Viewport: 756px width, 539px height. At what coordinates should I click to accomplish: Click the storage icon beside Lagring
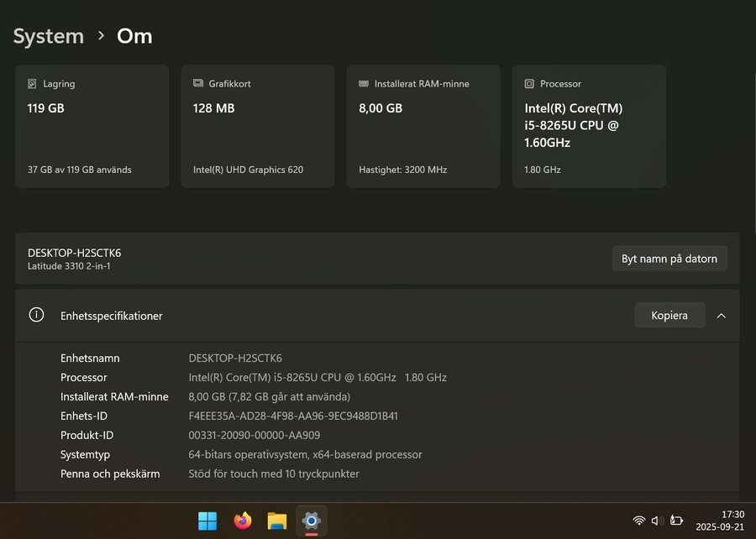tap(32, 84)
